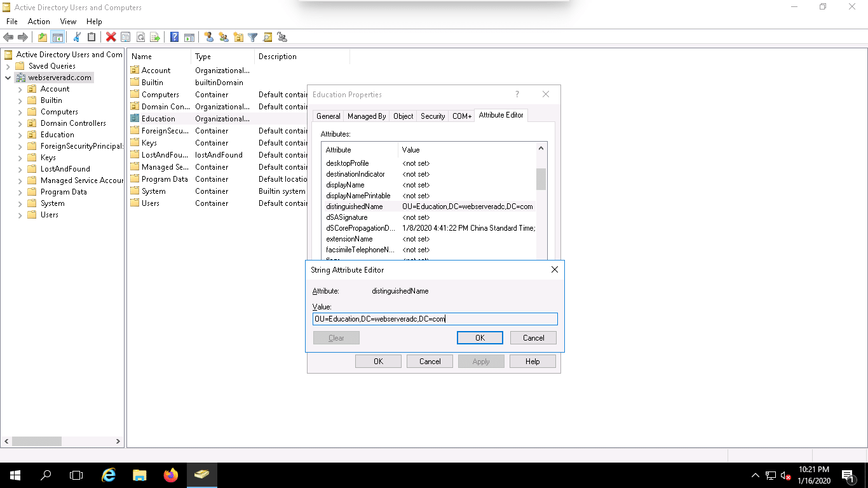The width and height of the screenshot is (868, 488).
Task: Click the attributes list vertical scrollbar thumb
Action: point(541,179)
